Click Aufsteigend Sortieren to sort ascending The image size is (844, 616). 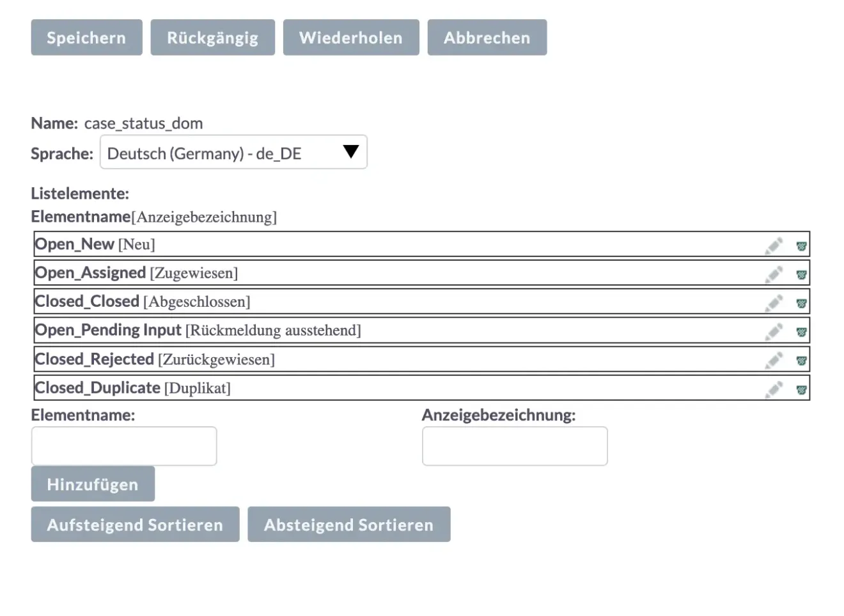134,524
